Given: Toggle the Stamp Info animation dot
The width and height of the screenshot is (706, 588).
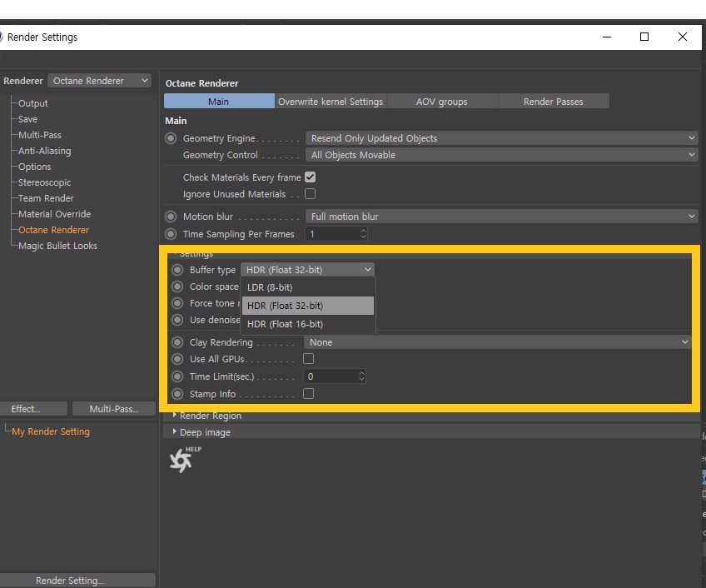Looking at the screenshot, I should [177, 394].
